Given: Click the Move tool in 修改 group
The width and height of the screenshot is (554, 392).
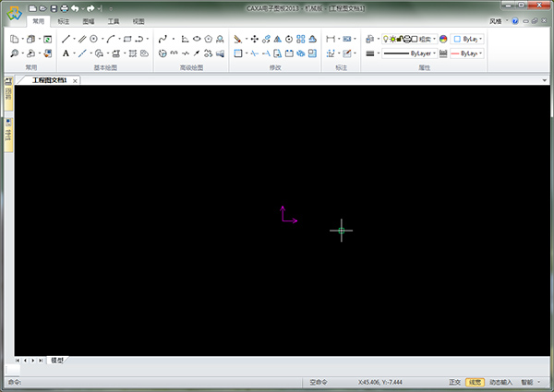Looking at the screenshot, I should coord(254,40).
